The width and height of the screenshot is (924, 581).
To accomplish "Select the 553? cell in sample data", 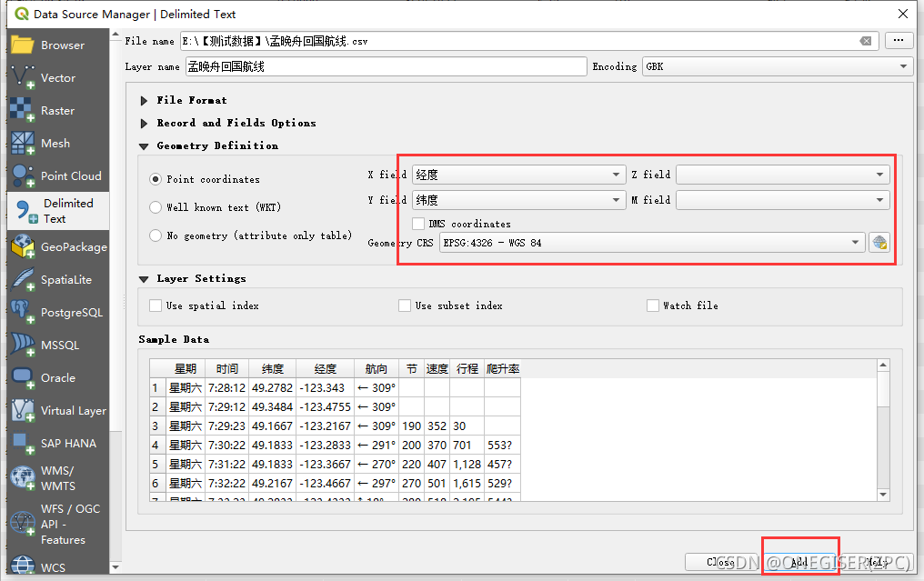I will point(503,446).
